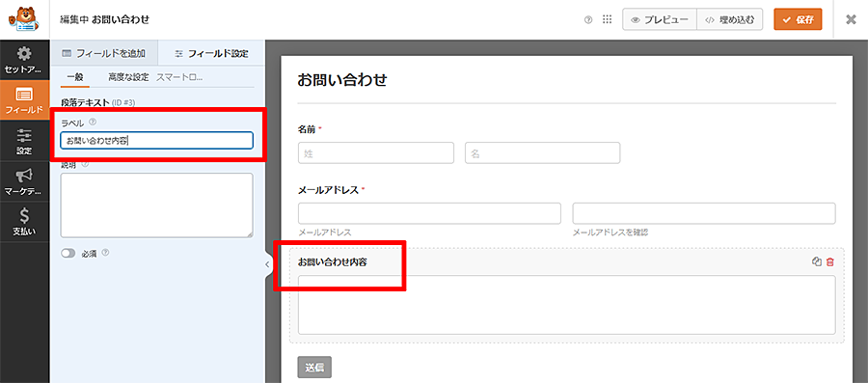Click the 説明 textarea

156,205
